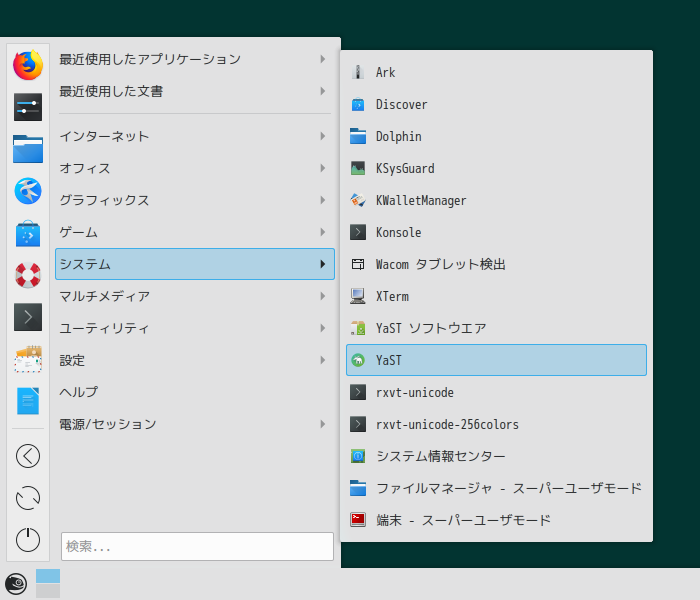Click the KSysGuard monitor icon
Image resolution: width=700 pixels, height=600 pixels.
click(358, 168)
